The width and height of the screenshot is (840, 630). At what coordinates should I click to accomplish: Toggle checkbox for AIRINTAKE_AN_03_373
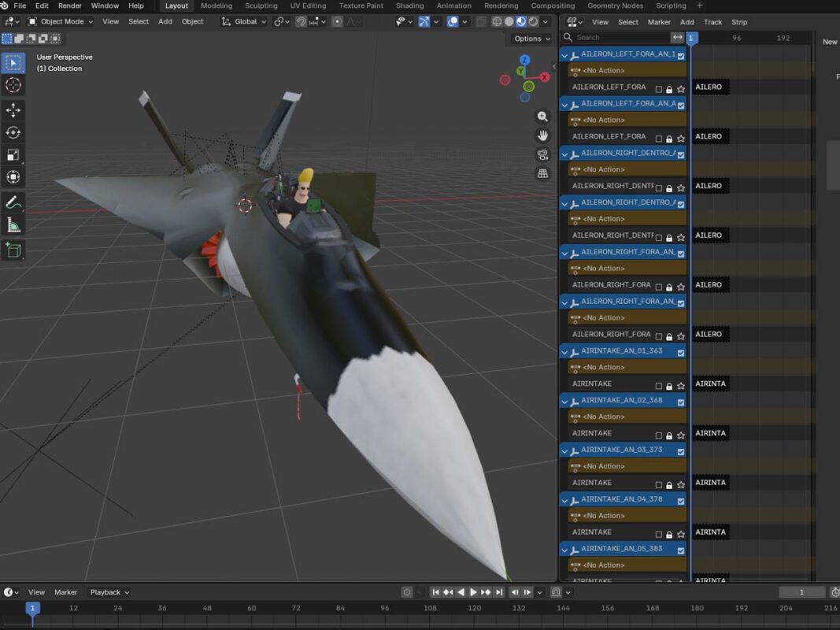point(681,451)
